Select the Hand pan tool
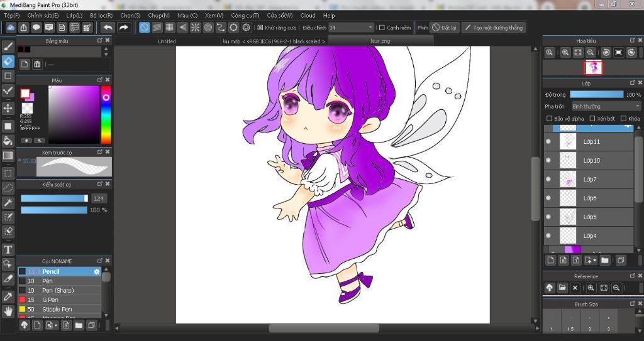Image resolution: width=644 pixels, height=341 pixels. click(8, 311)
